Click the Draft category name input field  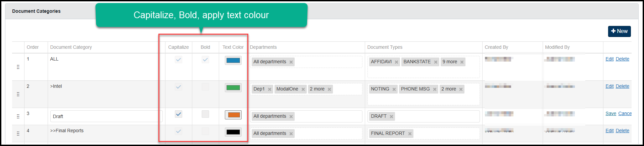point(106,116)
